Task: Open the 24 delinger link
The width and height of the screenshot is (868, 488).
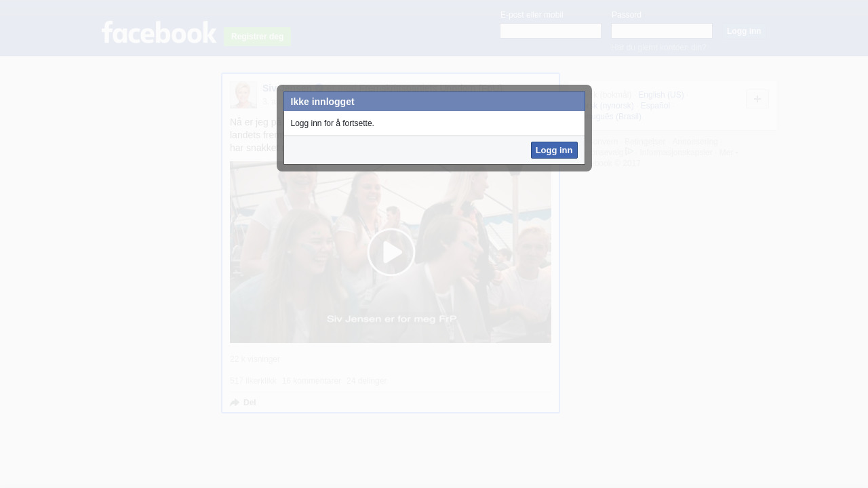Action: coord(366,381)
